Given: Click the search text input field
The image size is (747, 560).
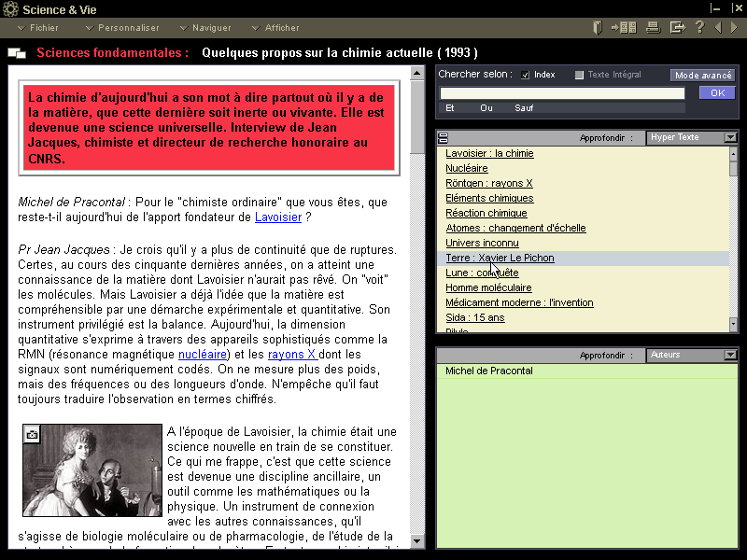Looking at the screenshot, I should tap(562, 92).
